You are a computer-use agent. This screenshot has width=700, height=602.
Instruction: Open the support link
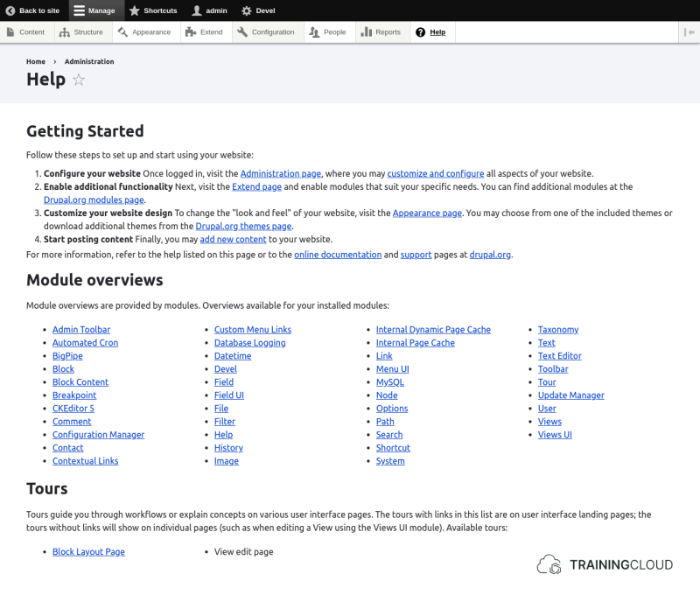pos(416,255)
